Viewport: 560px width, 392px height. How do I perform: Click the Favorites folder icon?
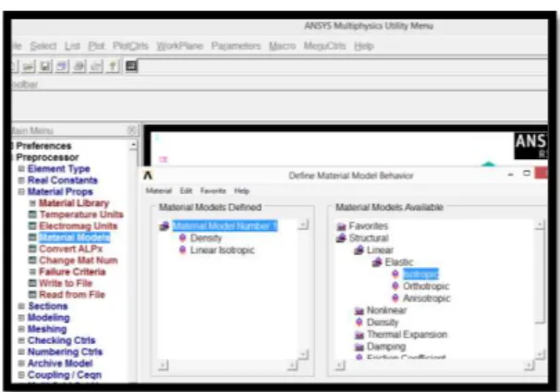(x=341, y=227)
